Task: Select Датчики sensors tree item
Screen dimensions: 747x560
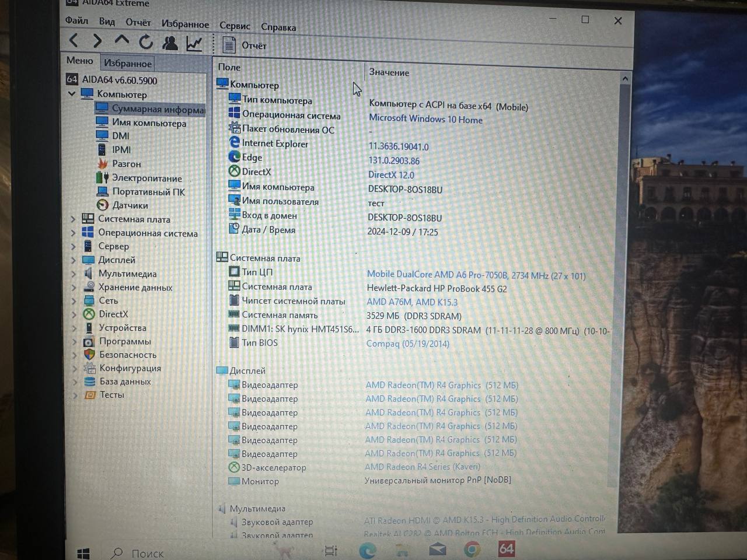Action: tap(123, 205)
